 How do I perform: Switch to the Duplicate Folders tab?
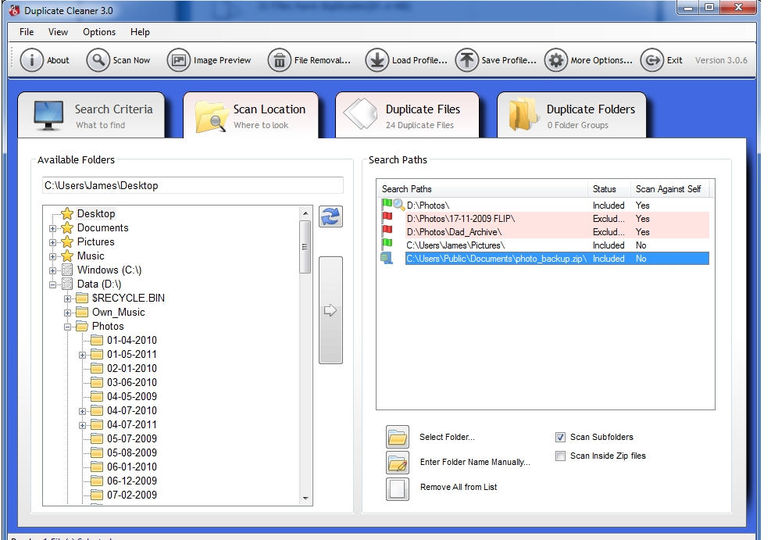pos(572,116)
